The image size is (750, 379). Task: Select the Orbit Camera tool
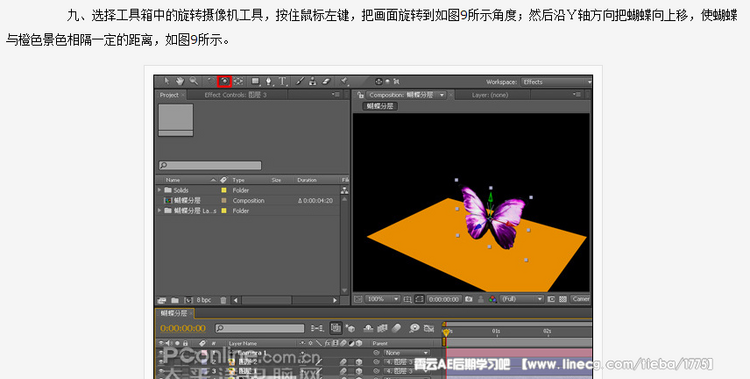225,82
